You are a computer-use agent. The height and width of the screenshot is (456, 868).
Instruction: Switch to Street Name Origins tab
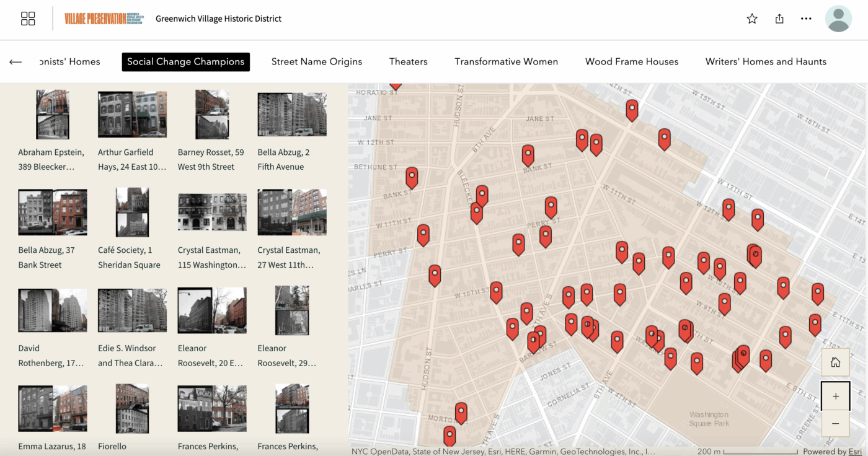click(316, 62)
